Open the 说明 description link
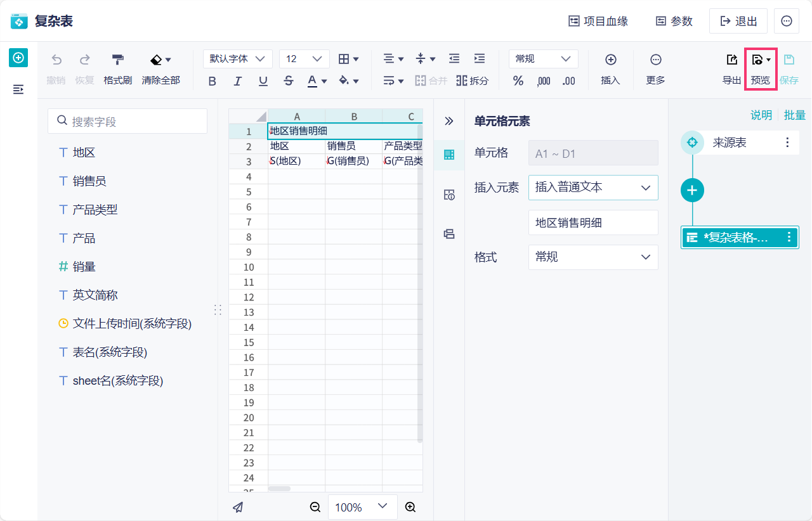Image resolution: width=812 pixels, height=521 pixels. point(761,115)
